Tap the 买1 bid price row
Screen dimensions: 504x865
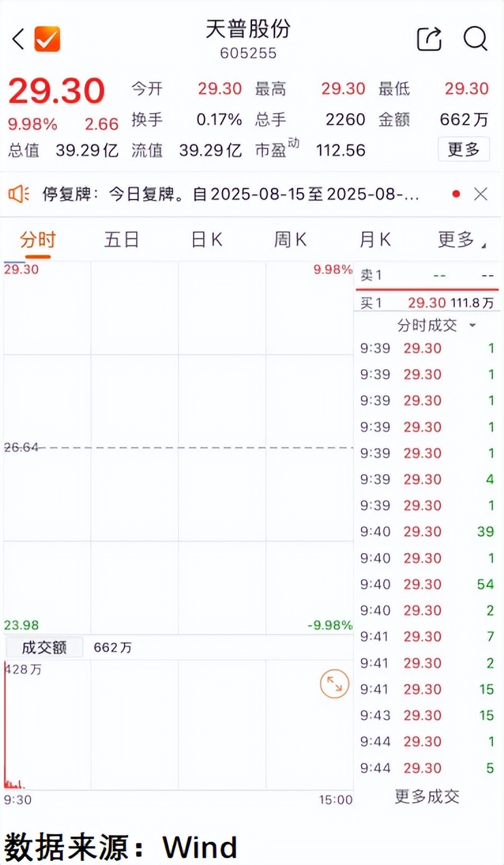[426, 303]
